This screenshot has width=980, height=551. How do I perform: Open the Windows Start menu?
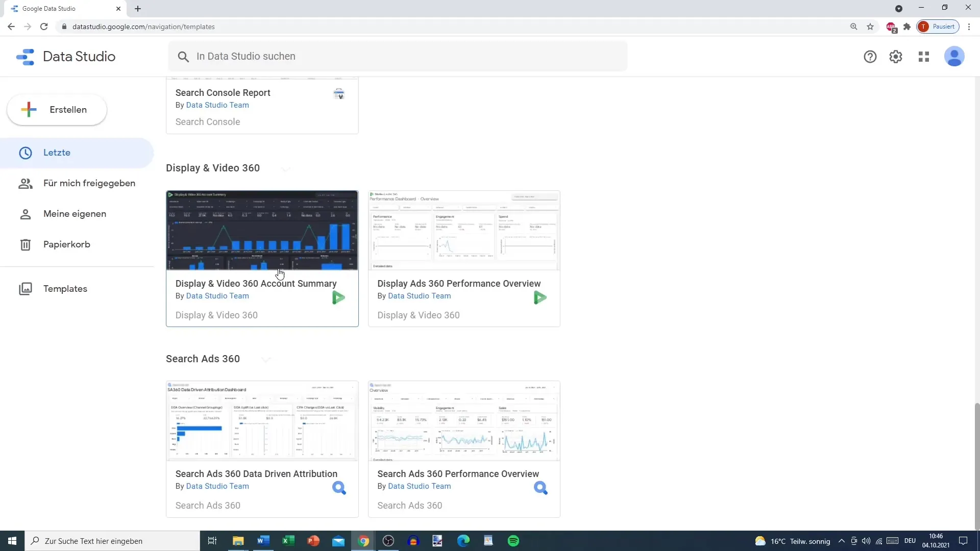coord(12,541)
